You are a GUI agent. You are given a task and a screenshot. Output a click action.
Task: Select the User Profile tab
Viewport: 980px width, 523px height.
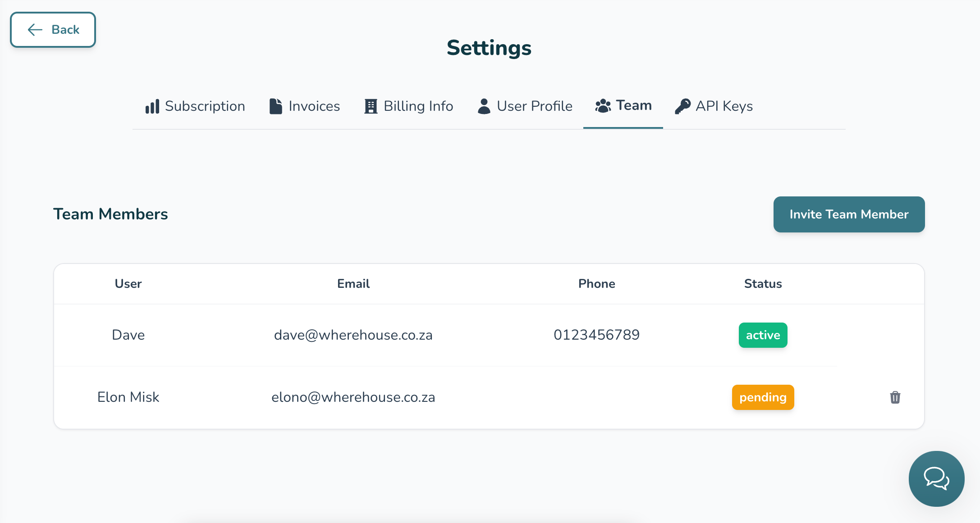coord(535,106)
